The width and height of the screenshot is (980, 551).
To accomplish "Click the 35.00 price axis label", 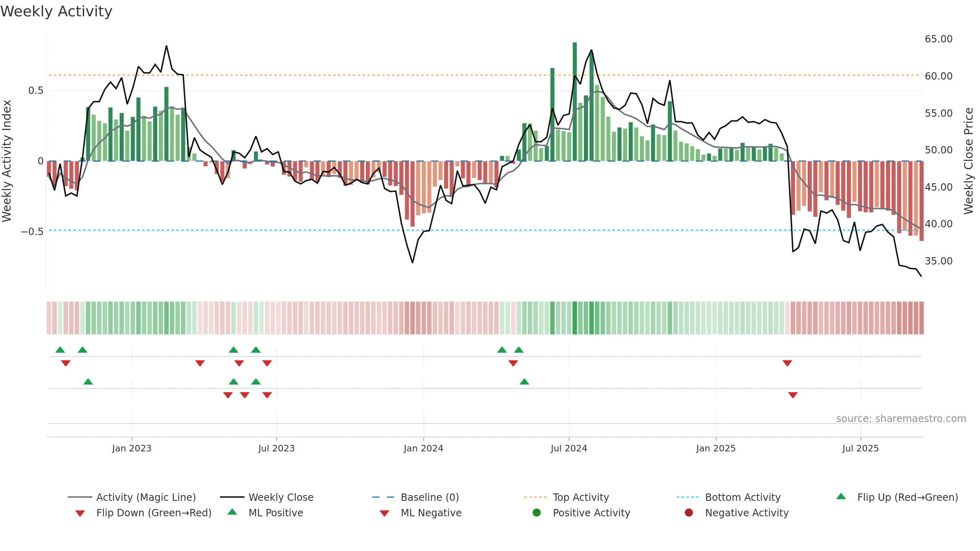I will coord(939,261).
